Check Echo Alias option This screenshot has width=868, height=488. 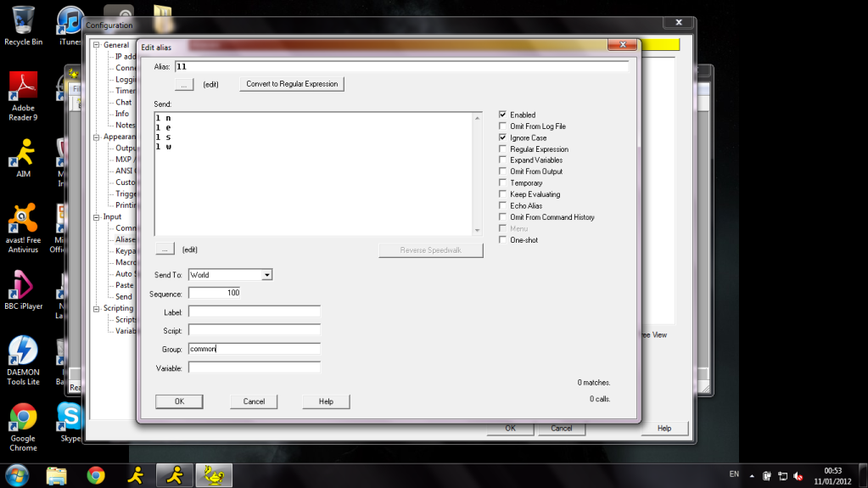(x=502, y=205)
